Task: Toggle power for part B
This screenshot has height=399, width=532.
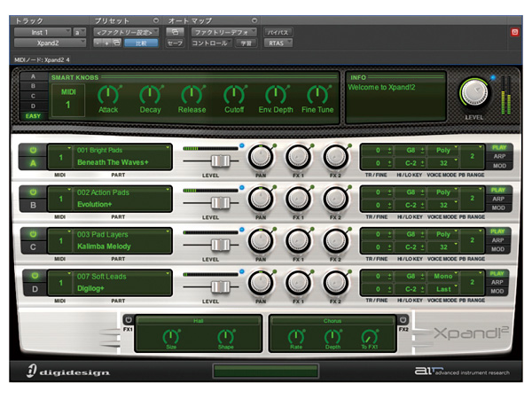Action: [33, 192]
